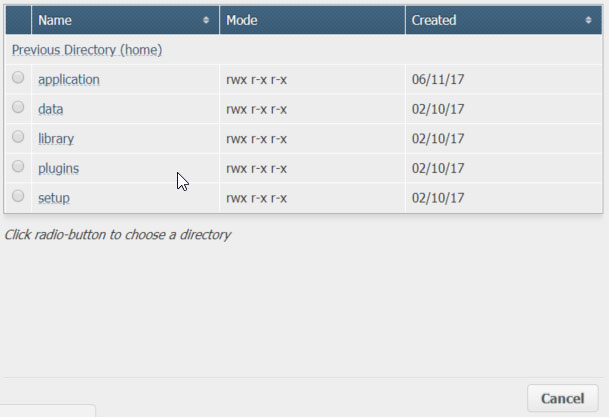
Task: Choose the setup directory radio button
Action: pyautogui.click(x=18, y=197)
